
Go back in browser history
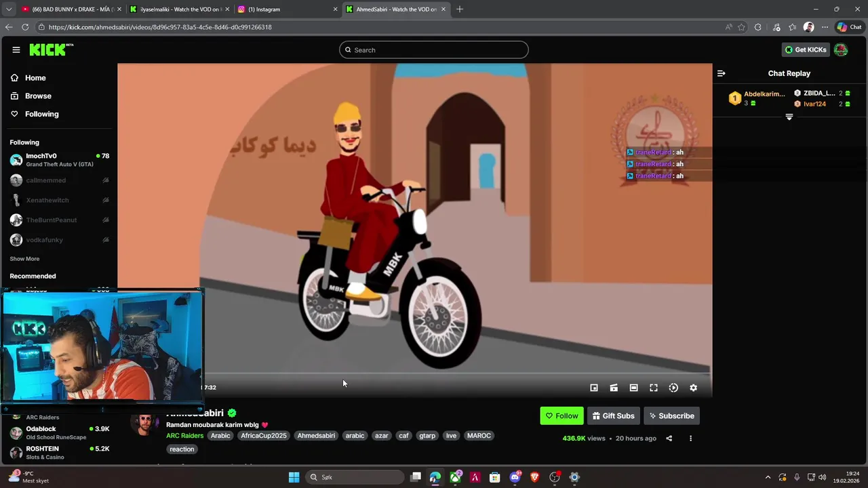(x=8, y=27)
